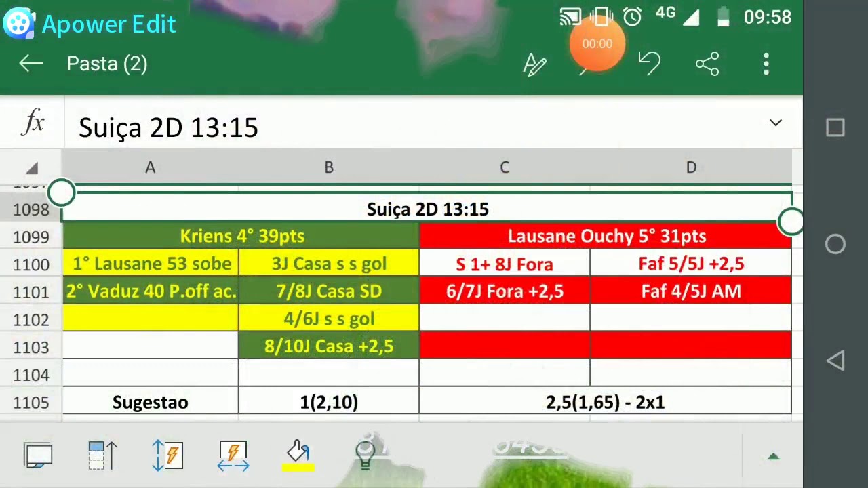This screenshot has height=488, width=868.
Task: Select the cell 7/8J Casa SD
Action: [x=329, y=291]
